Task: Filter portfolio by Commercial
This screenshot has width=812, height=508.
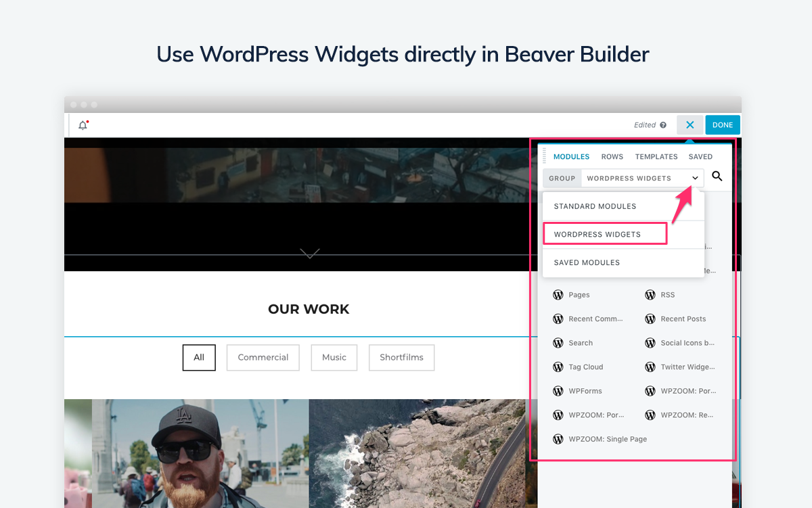Action: [263, 357]
